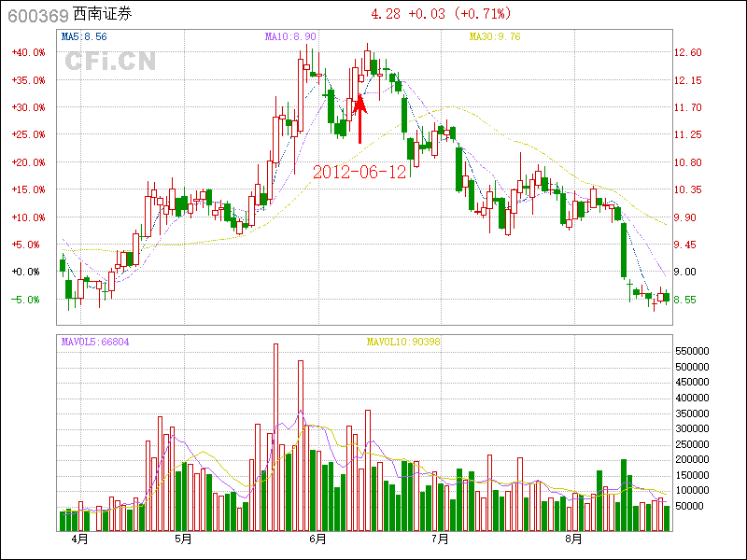
Task: Click the price change text 4.28 +0.03 (+0.71%)
Action: tap(441, 14)
